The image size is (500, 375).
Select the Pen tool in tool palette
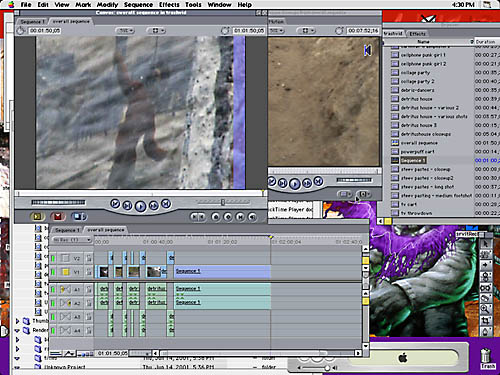coord(485,331)
